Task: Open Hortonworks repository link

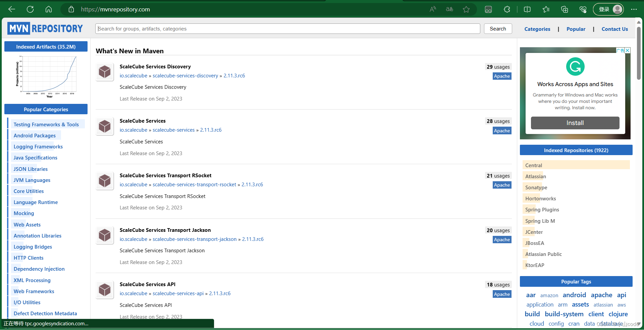Action: click(540, 198)
